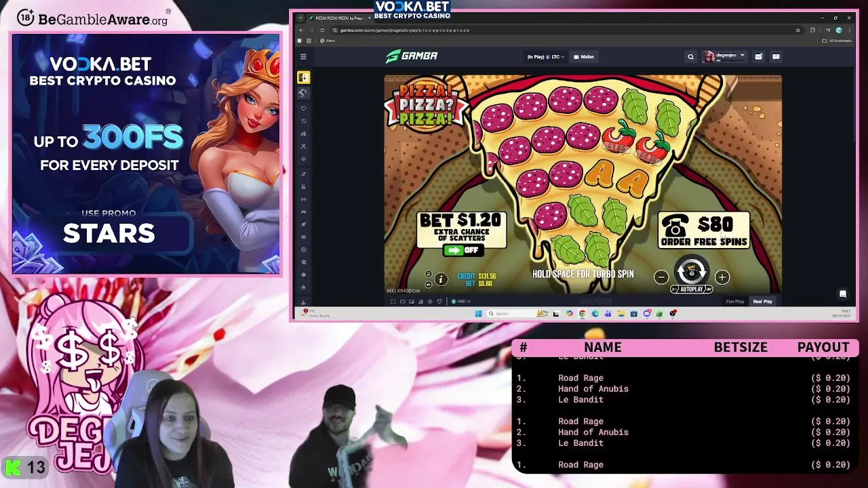Switch to Real Play mode
Image resolution: width=868 pixels, height=488 pixels.
point(762,302)
